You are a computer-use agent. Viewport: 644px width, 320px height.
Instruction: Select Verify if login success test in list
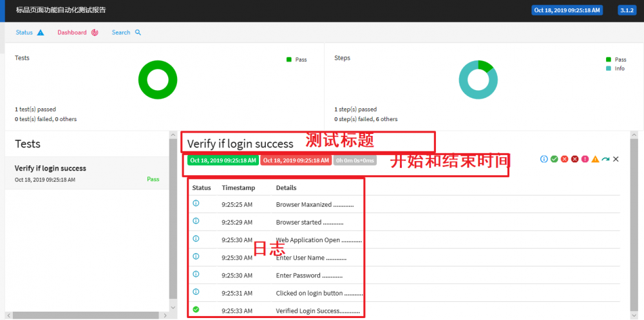coord(87,173)
